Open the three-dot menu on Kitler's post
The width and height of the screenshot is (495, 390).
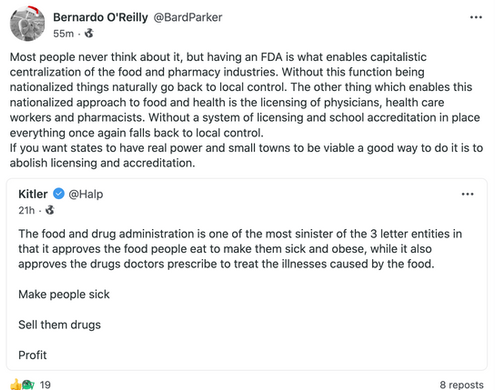[x=467, y=194]
